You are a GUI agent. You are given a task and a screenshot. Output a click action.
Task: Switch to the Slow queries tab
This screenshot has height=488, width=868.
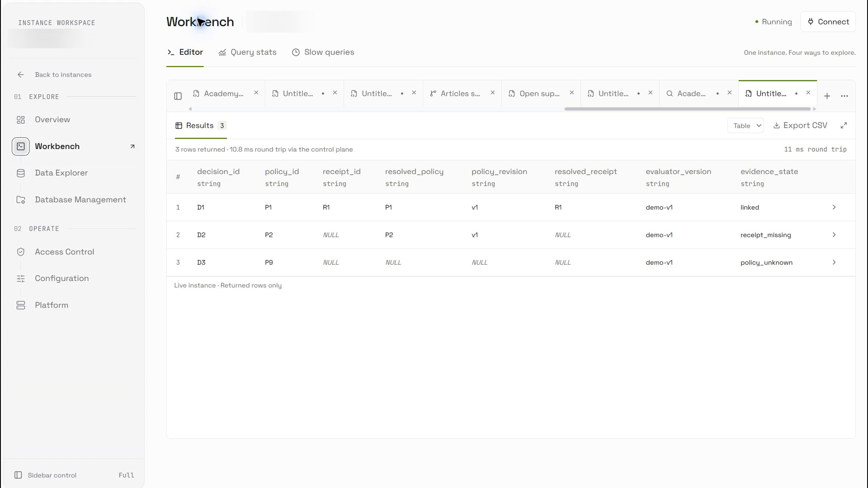pos(323,52)
